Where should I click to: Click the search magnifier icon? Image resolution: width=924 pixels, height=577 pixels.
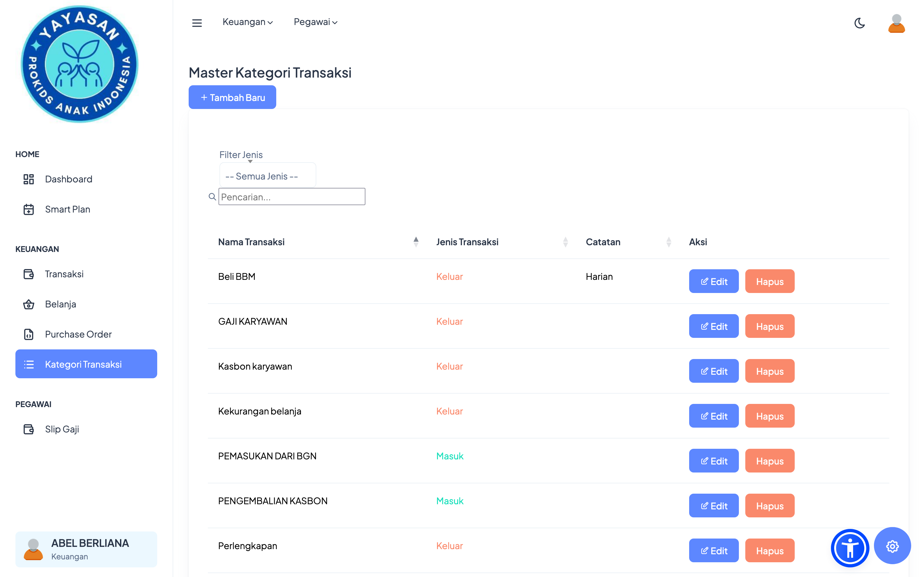(212, 197)
